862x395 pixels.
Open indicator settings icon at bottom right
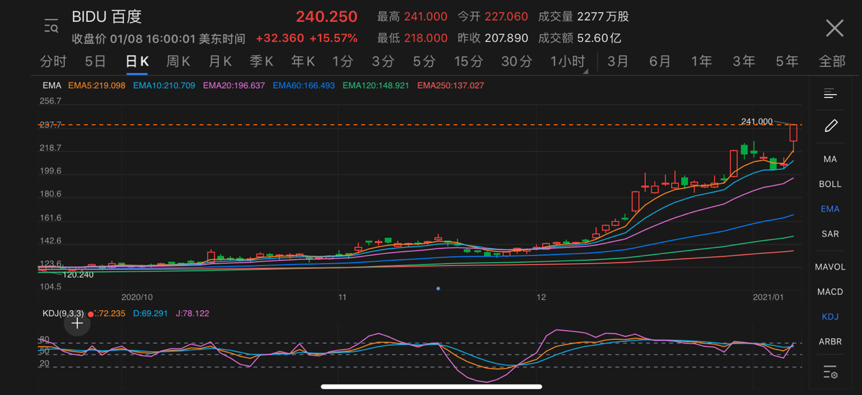click(x=830, y=372)
